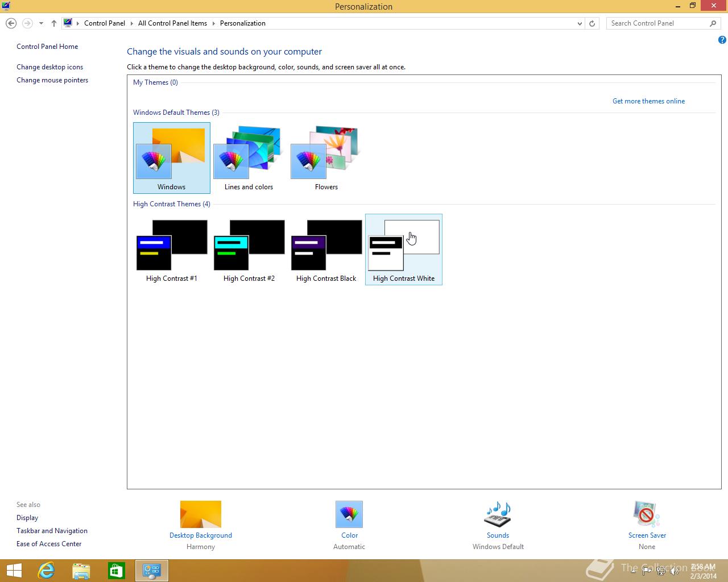Click the date and time in the taskbar
The width and height of the screenshot is (728, 582).
tap(703, 571)
